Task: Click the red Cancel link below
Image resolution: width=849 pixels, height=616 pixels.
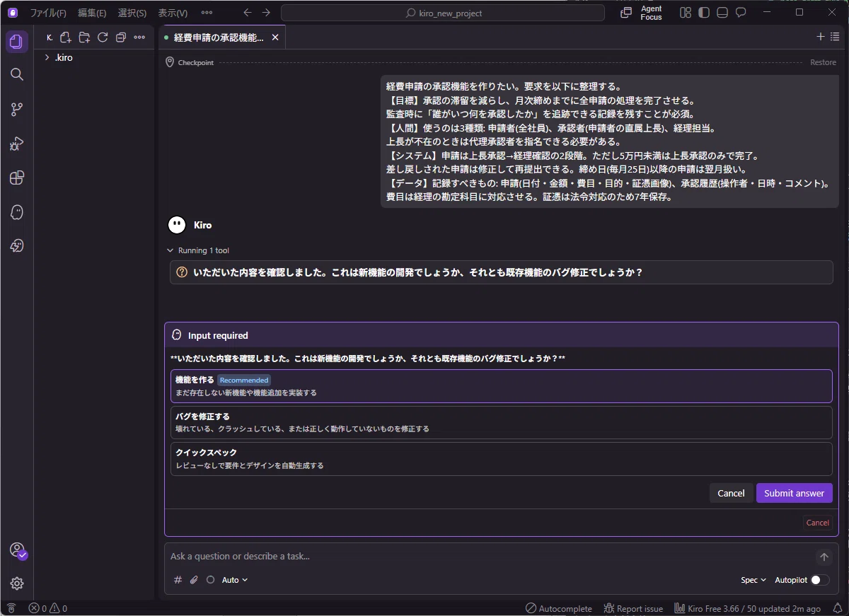Action: click(817, 523)
